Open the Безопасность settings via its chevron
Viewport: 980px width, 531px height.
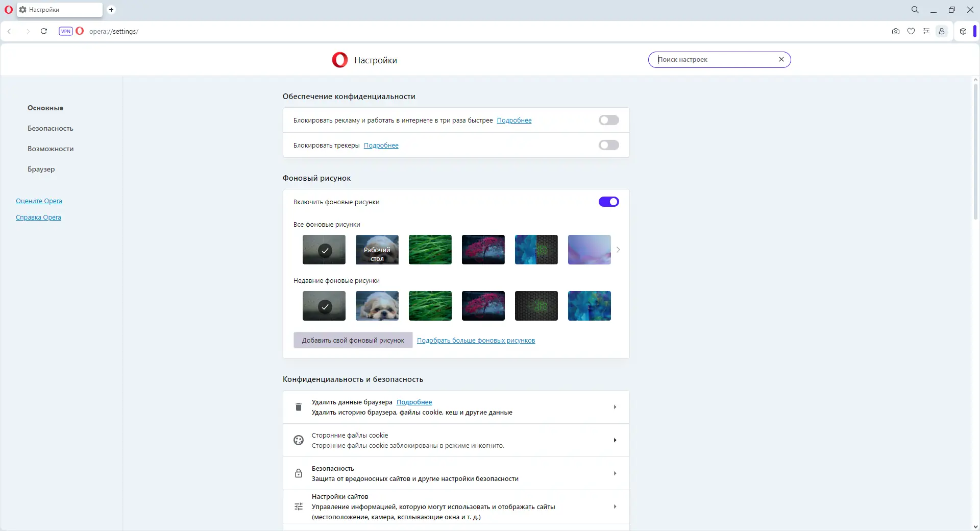(615, 473)
